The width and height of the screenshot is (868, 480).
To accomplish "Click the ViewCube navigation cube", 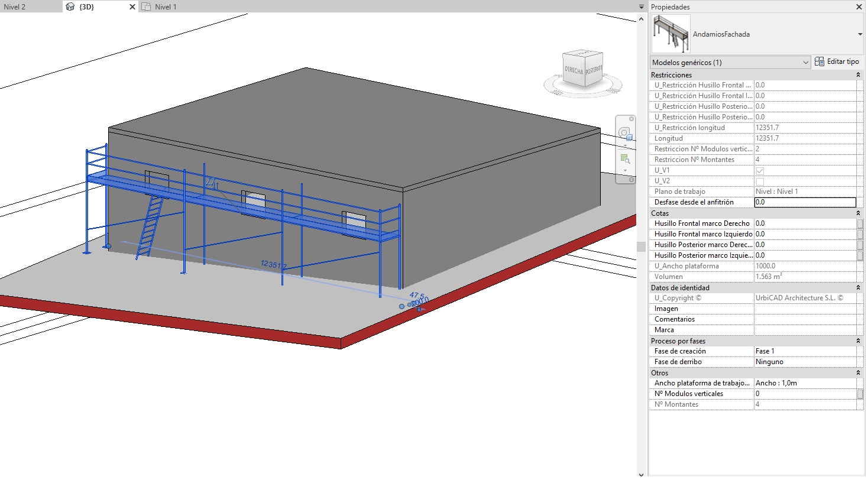I will coord(582,70).
